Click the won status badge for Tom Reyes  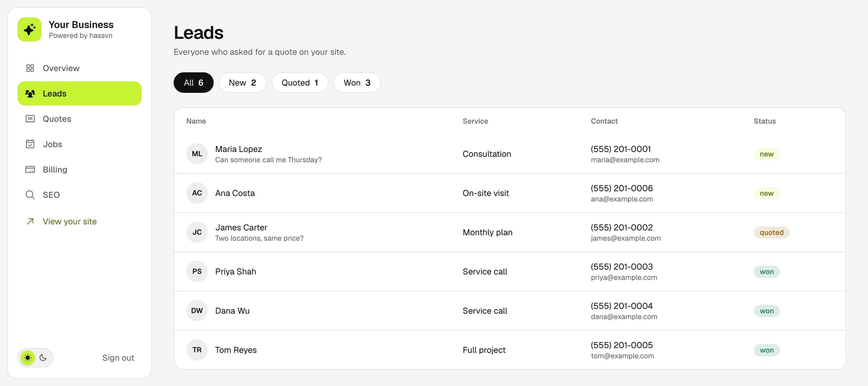pyautogui.click(x=766, y=350)
